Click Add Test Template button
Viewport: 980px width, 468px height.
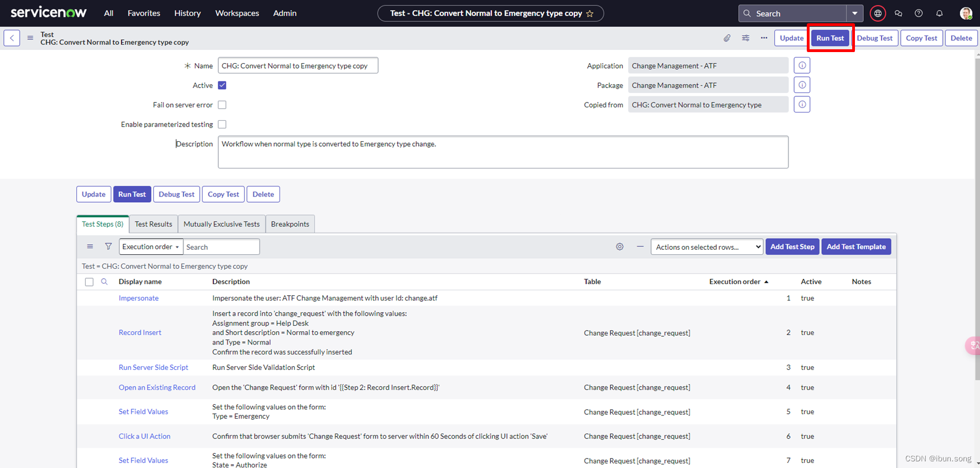(x=856, y=246)
